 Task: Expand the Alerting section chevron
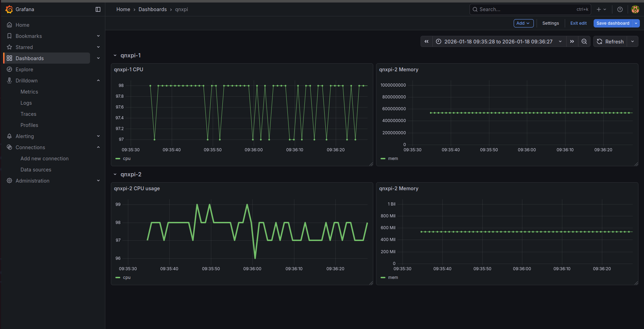[98, 136]
